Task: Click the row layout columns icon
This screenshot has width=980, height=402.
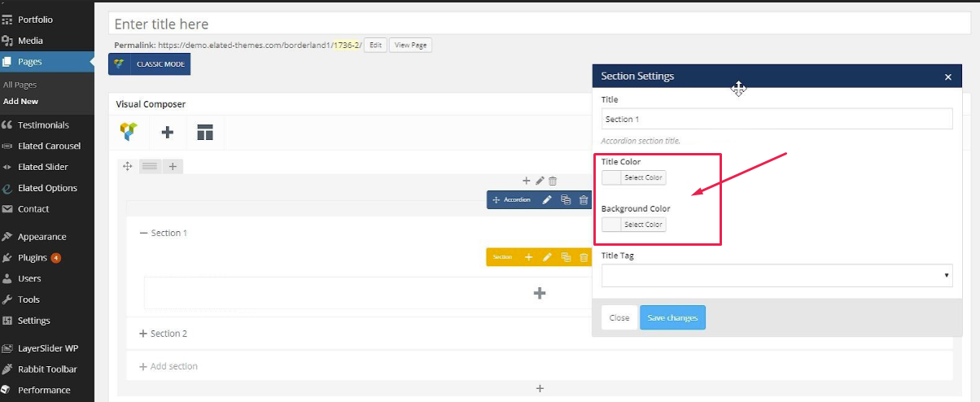Action: point(149,166)
